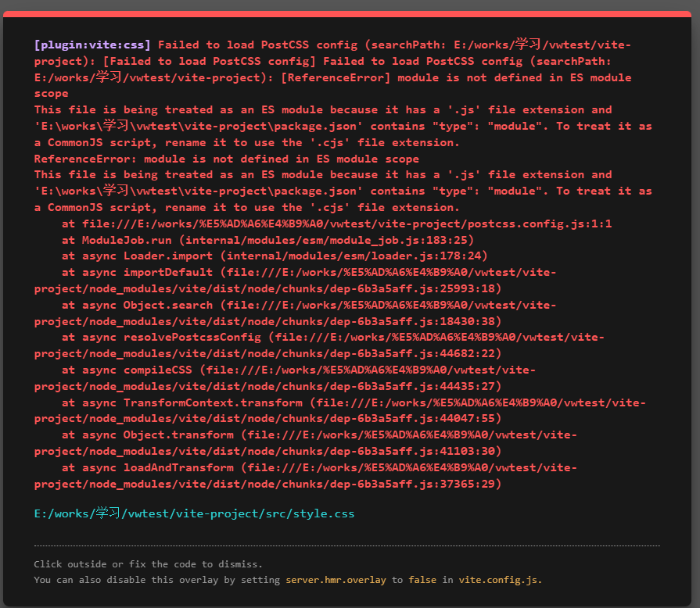The image size is (700, 608).
Task: Click the async compileCSS stack line
Action: pos(285,377)
